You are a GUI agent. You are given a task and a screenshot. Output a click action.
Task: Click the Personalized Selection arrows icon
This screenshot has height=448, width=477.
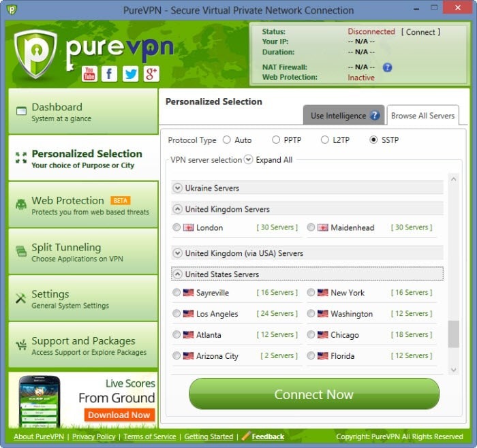tap(21, 157)
